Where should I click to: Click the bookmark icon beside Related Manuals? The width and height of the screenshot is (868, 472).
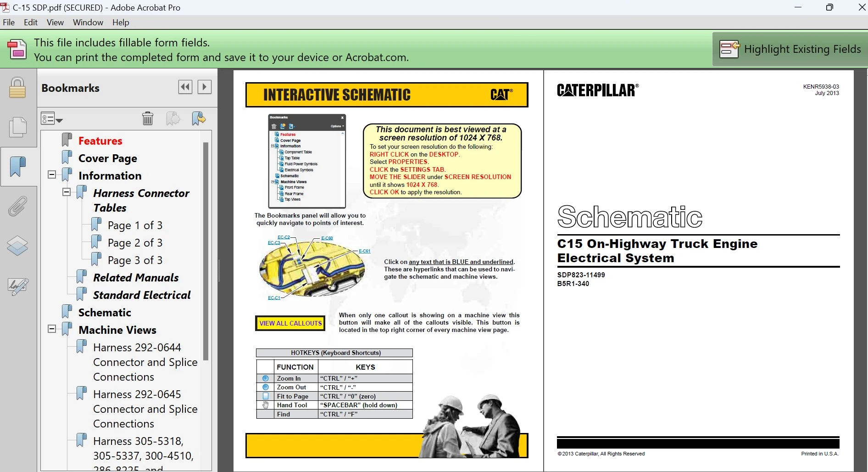(x=82, y=276)
